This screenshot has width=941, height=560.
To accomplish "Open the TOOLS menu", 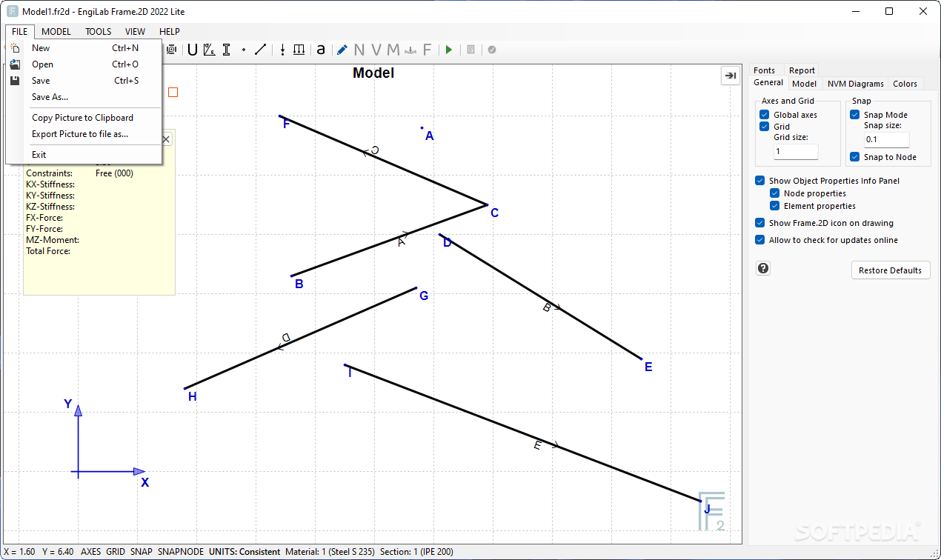I will click(98, 32).
